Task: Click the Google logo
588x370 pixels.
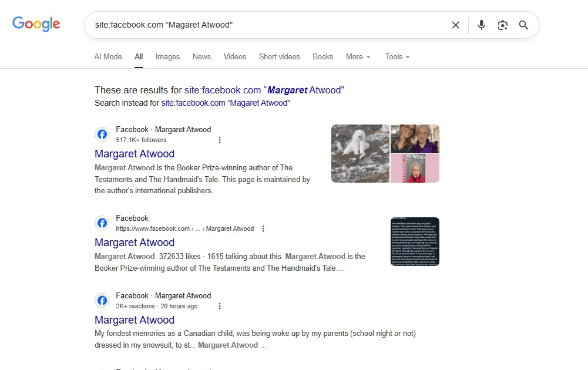Action: 36,24
